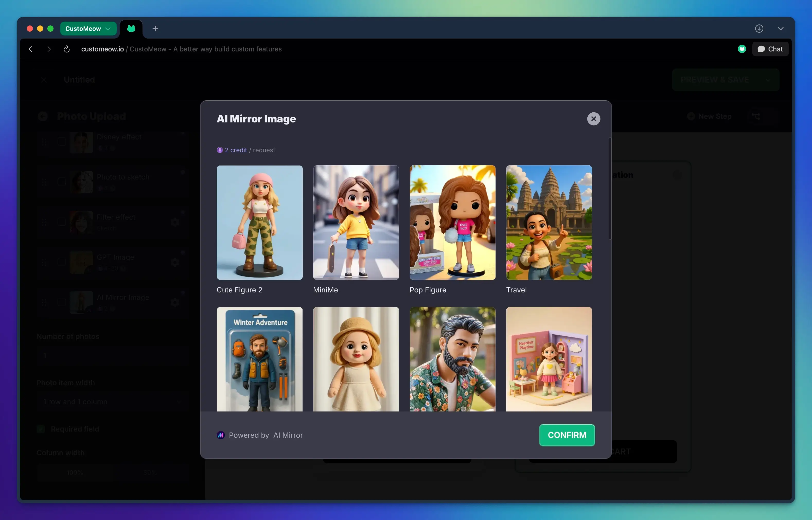Click the PREVIEW & SAVE button

click(715, 80)
